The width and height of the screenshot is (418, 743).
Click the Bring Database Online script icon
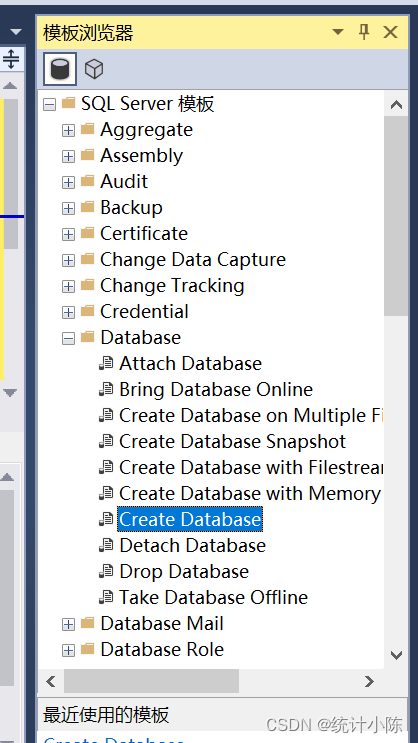(106, 390)
